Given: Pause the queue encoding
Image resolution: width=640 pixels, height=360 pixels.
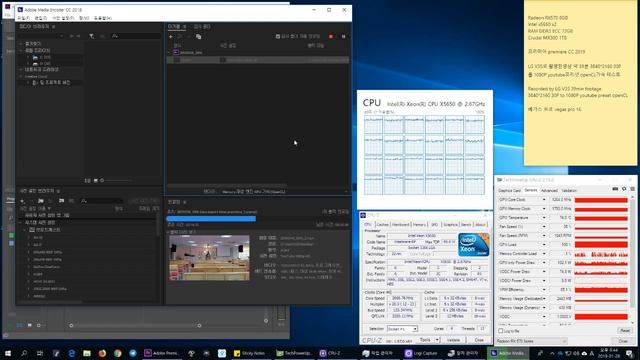Looking at the screenshot, I should (343, 37).
